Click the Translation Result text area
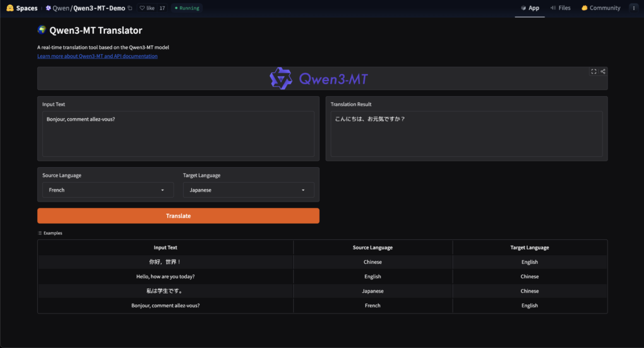Image resolution: width=644 pixels, height=348 pixels. 467,134
